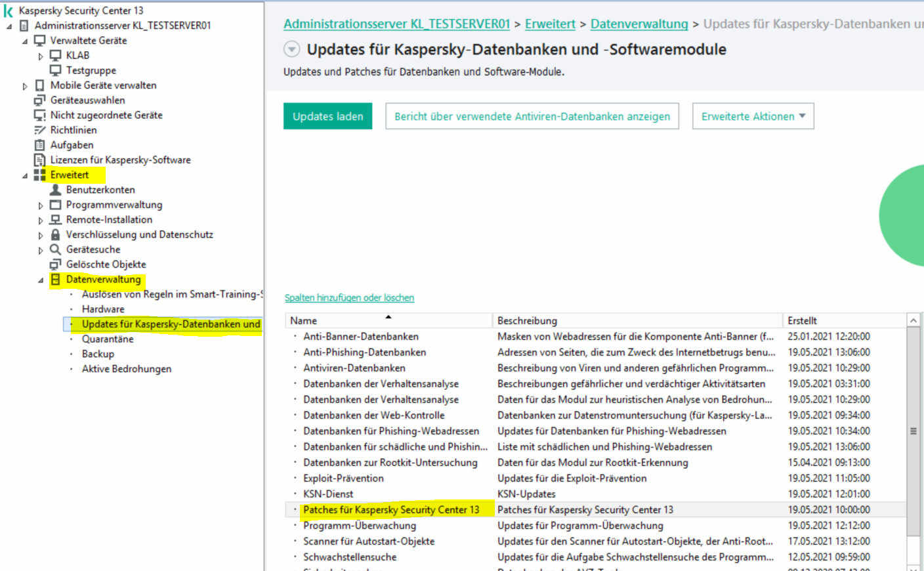Click the Erweitert grid icon
The height and width of the screenshot is (571, 924).
pyautogui.click(x=40, y=175)
